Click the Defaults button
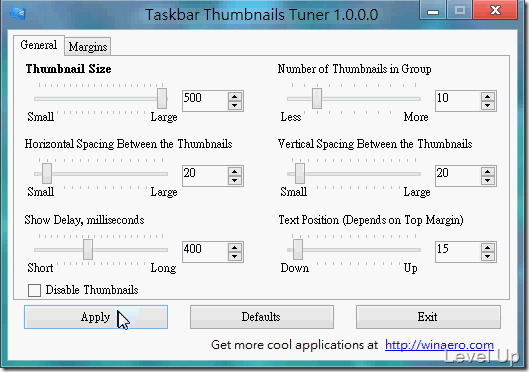Image resolution: width=529 pixels, height=372 pixels. [x=262, y=317]
